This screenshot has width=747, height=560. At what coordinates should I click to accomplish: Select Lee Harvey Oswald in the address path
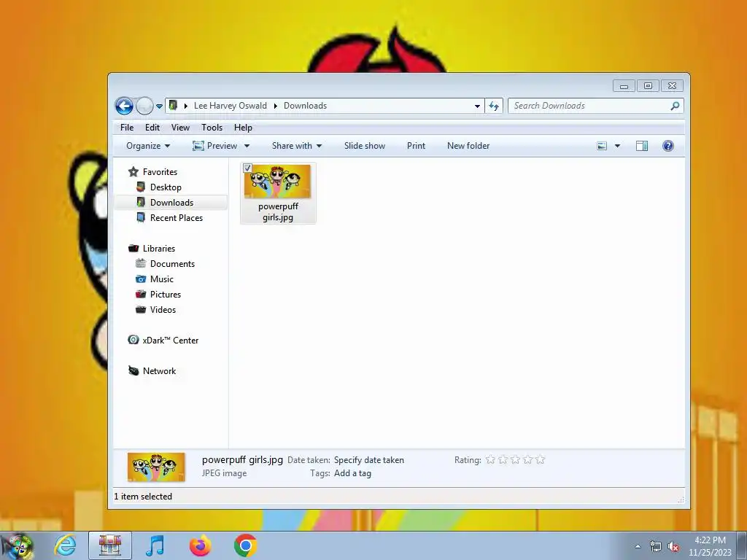[x=230, y=106]
